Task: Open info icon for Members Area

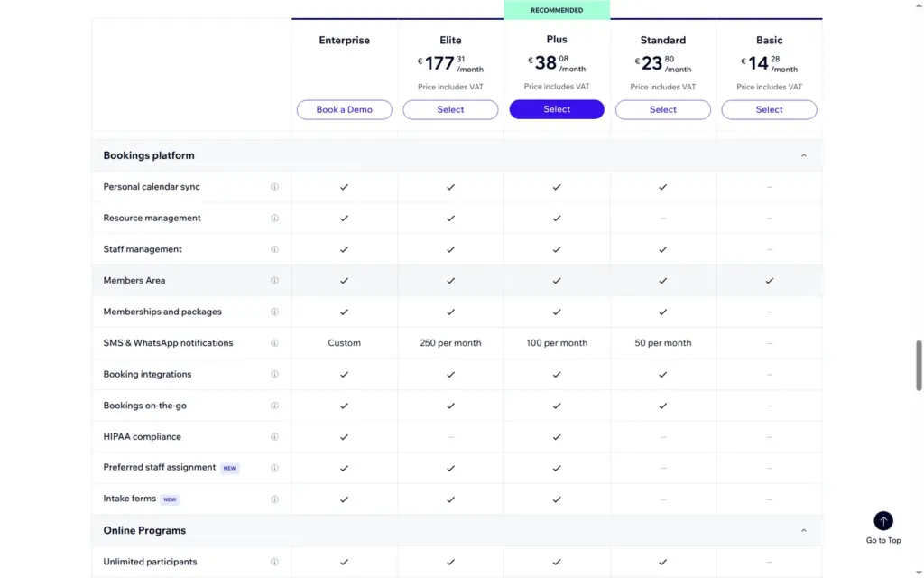Action: tap(274, 281)
